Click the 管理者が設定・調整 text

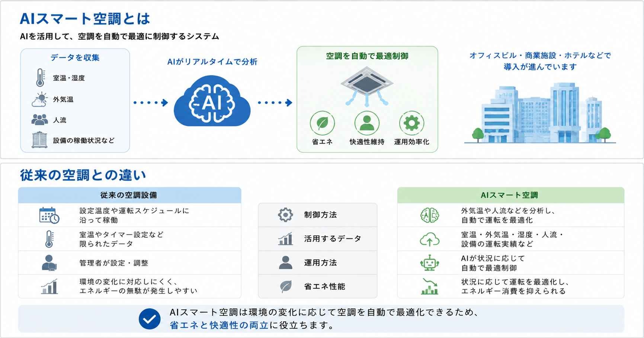pos(114,263)
